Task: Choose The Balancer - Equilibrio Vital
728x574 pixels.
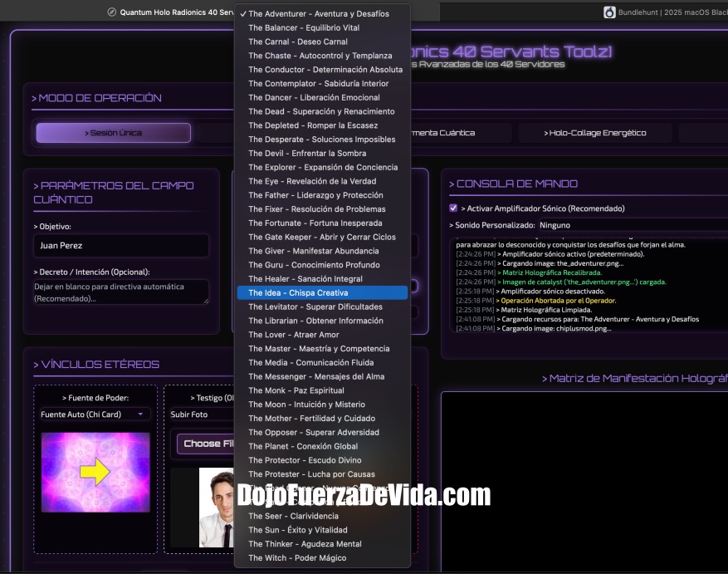Action: point(322,28)
